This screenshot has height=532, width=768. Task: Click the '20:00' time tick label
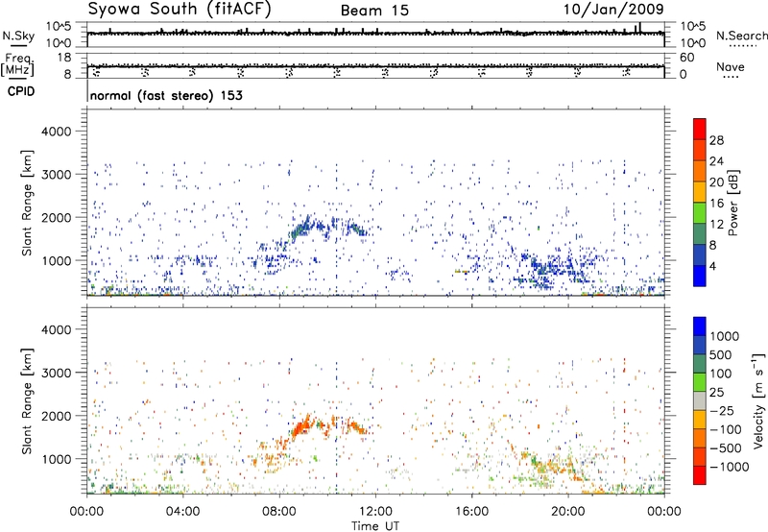tap(568, 511)
